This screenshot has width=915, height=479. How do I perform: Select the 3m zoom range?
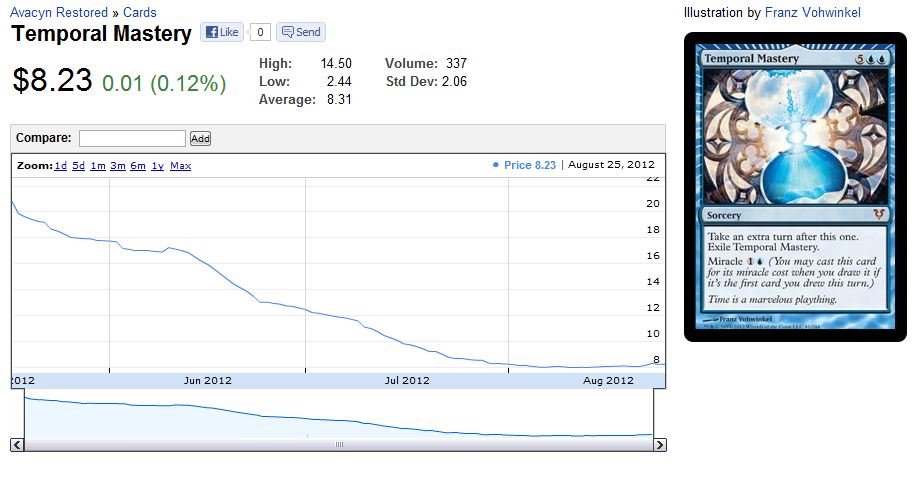point(117,166)
